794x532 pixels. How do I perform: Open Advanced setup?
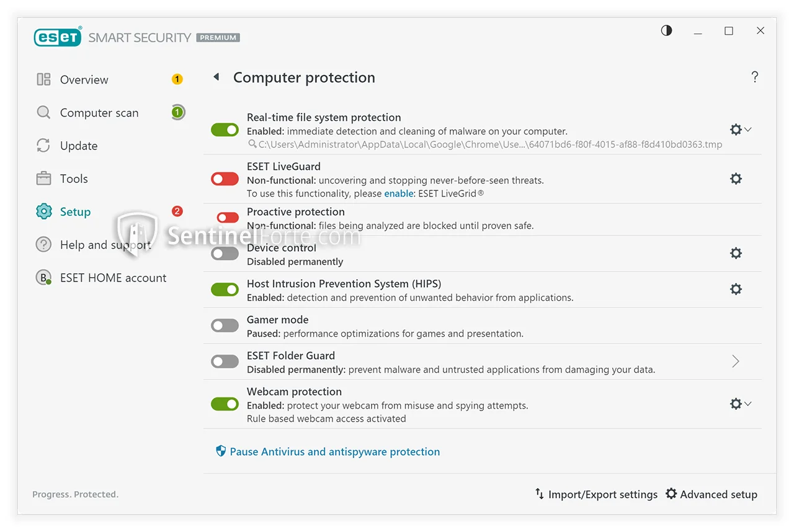(x=711, y=494)
